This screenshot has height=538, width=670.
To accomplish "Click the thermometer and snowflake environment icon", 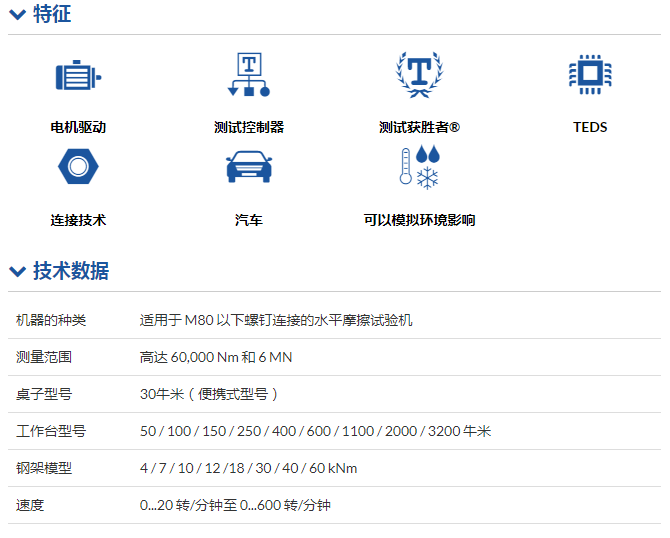I will point(419,167).
